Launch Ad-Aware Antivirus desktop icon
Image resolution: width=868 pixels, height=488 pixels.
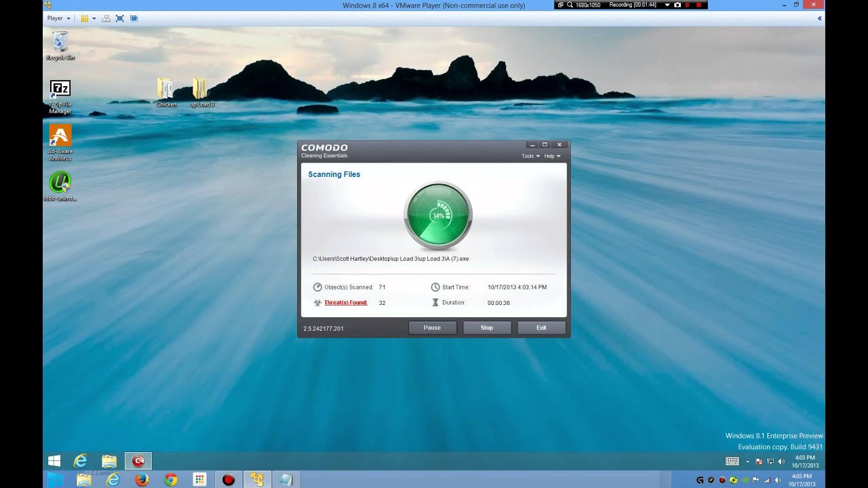(60, 143)
